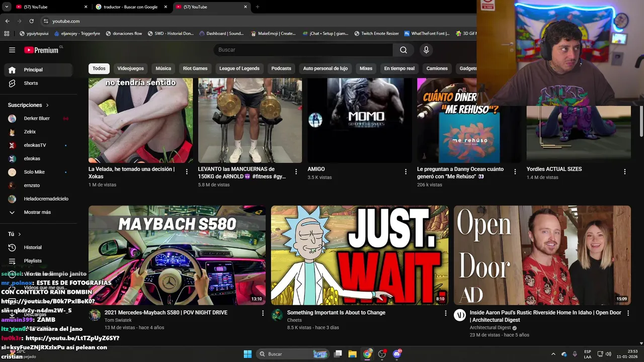Expand the browser tab search dropdown
The width and height of the screenshot is (644, 362).
[x=7, y=7]
